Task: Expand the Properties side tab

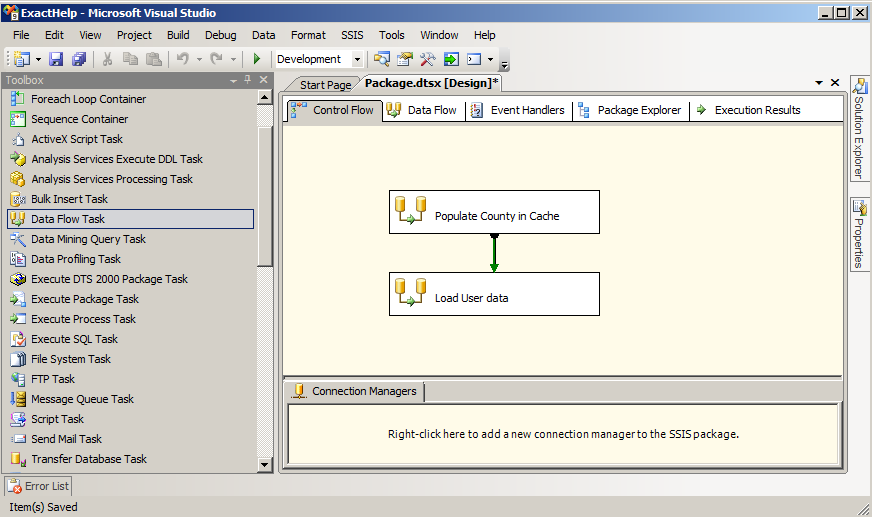Action: click(860, 235)
